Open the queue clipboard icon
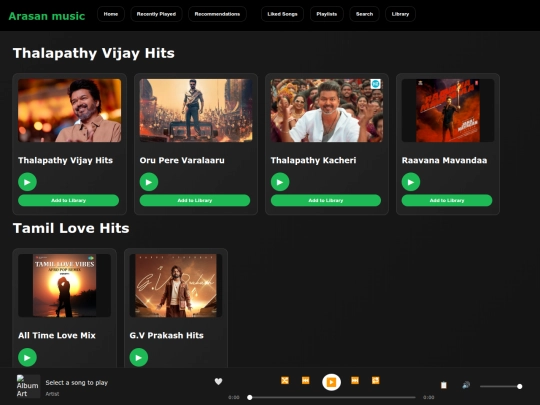The image size is (540, 405). click(x=444, y=385)
